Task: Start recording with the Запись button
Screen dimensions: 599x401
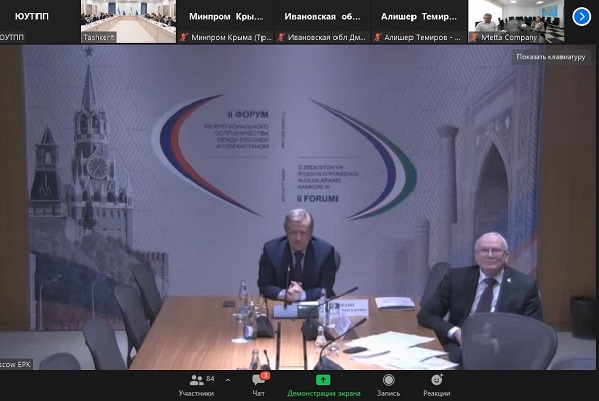Action: [x=389, y=386]
